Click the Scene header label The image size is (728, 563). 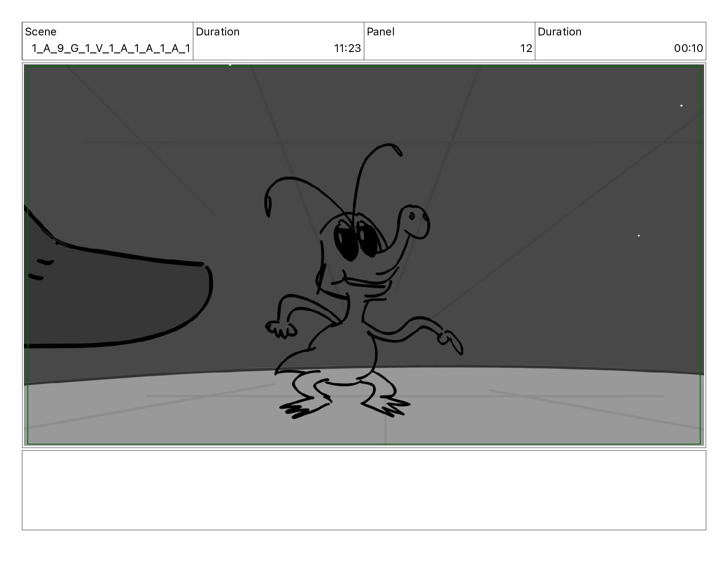point(40,32)
